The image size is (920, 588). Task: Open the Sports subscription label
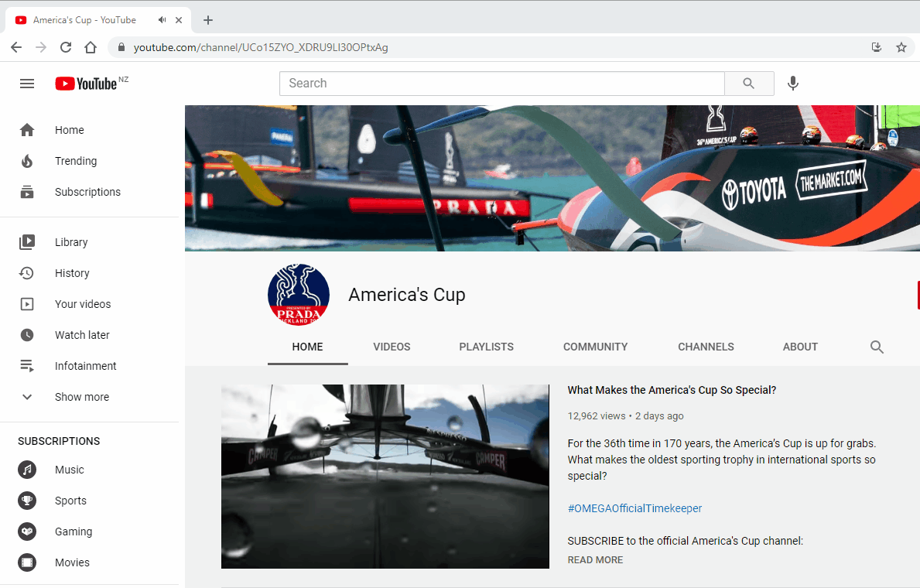(70, 501)
